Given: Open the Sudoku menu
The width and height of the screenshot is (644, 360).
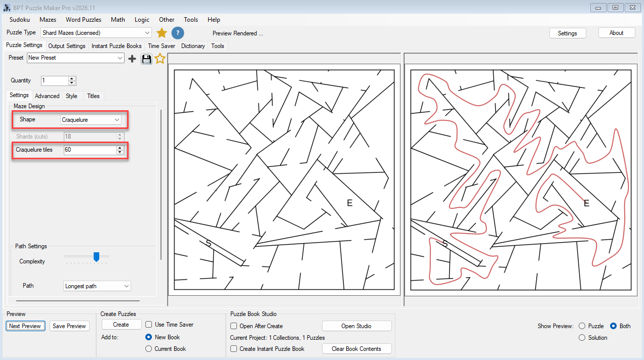Looking at the screenshot, I should [x=20, y=20].
